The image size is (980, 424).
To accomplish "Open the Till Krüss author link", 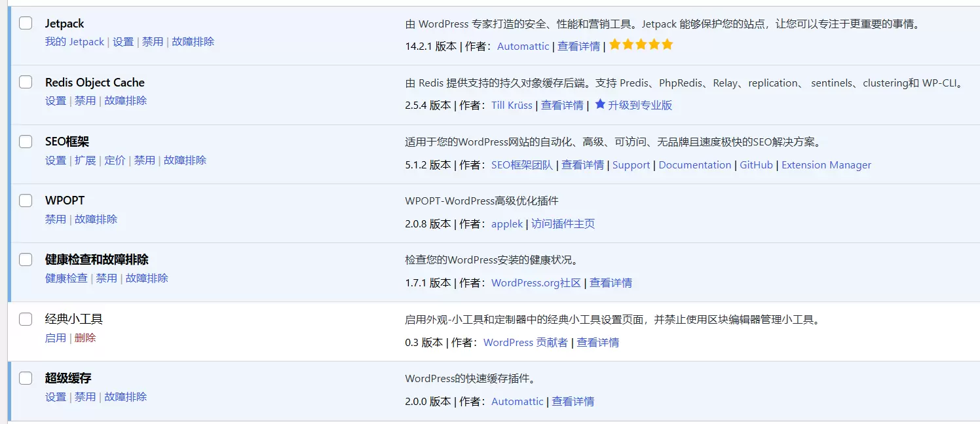I will click(512, 105).
